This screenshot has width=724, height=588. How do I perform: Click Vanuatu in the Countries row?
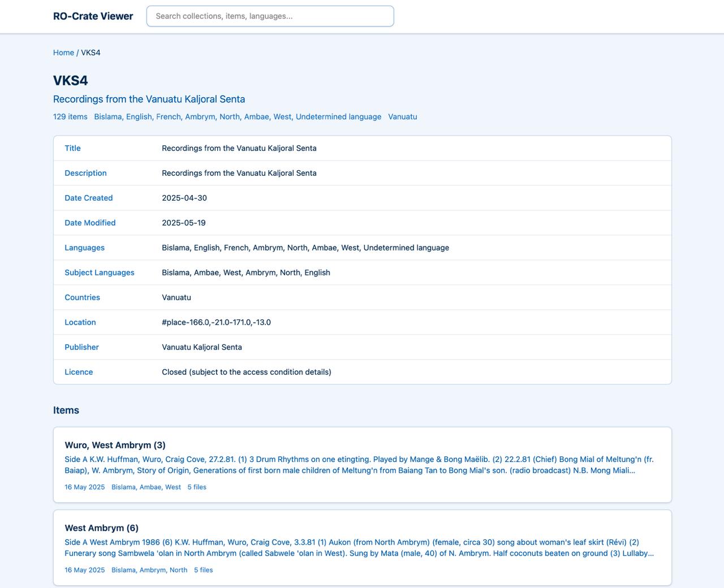(176, 297)
